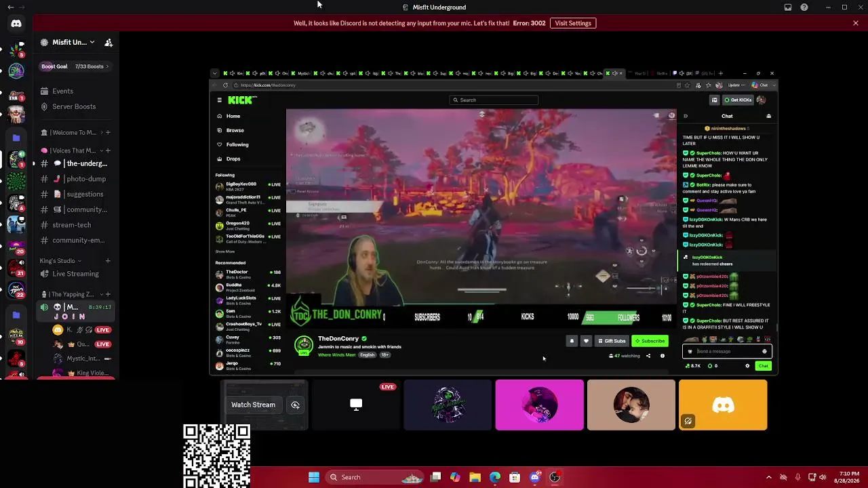The height and width of the screenshot is (488, 868).
Task: Open LadyLuckSlots channel in Recommended list
Action: pos(248,300)
